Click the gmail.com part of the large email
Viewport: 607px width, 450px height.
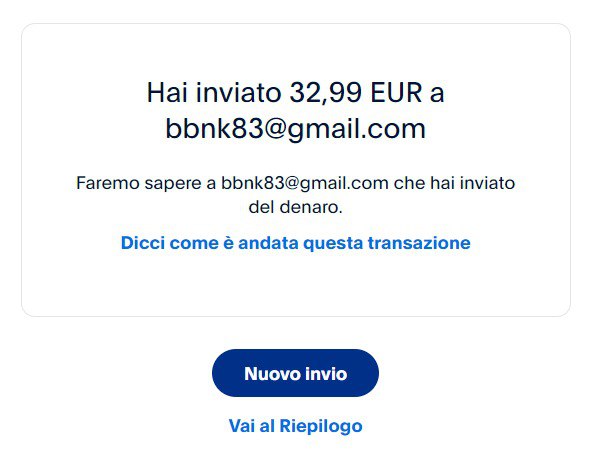(356, 130)
